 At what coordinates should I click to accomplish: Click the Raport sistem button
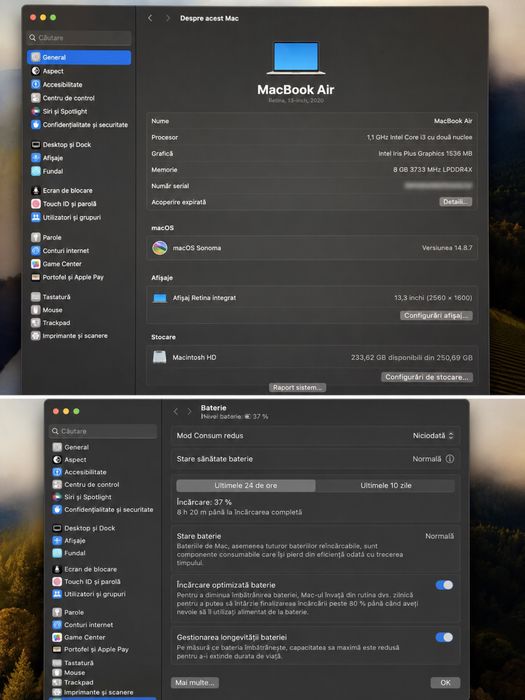coord(297,388)
